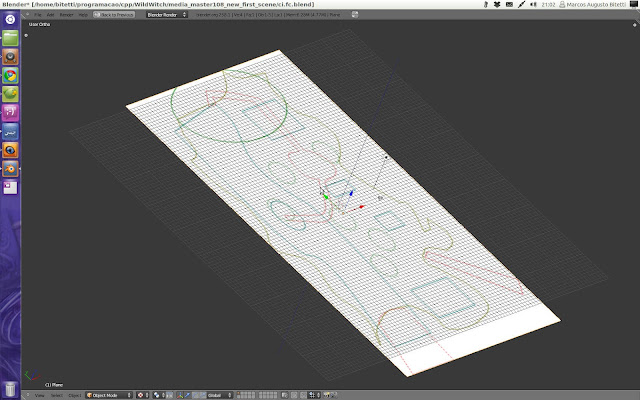Image resolution: width=640 pixels, height=400 pixels.
Task: Toggle the 3D manipulator widget icon
Action: tap(180, 395)
